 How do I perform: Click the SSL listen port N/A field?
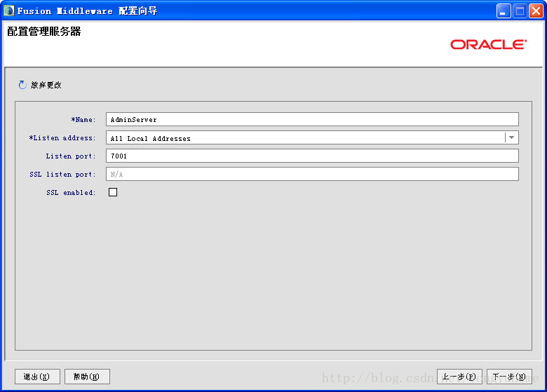[x=312, y=174]
